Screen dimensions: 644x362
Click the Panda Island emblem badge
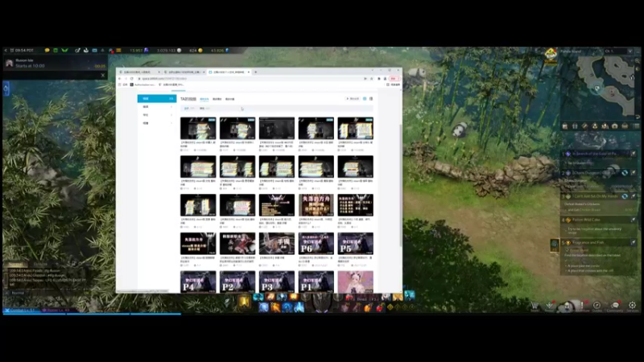(x=551, y=55)
